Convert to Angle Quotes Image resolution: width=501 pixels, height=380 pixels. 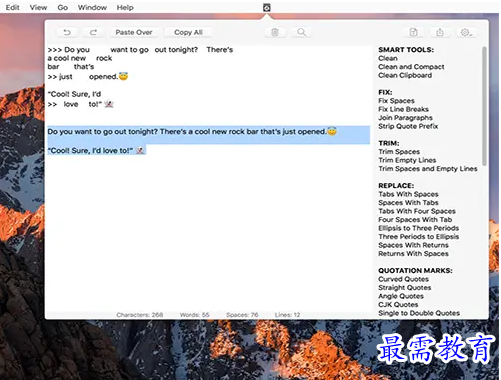pos(401,296)
